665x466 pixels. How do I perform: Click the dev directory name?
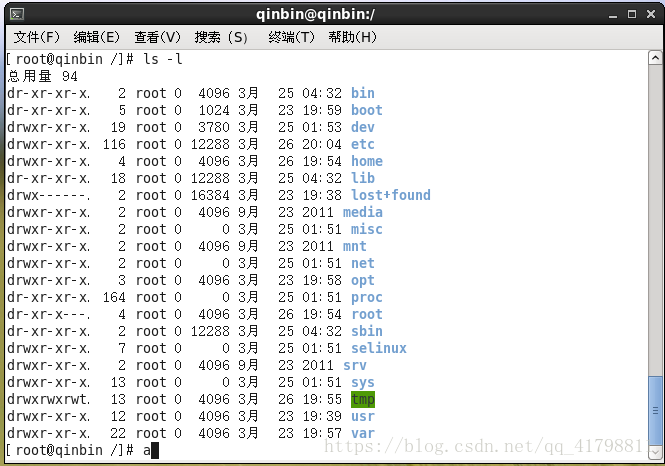tap(363, 127)
